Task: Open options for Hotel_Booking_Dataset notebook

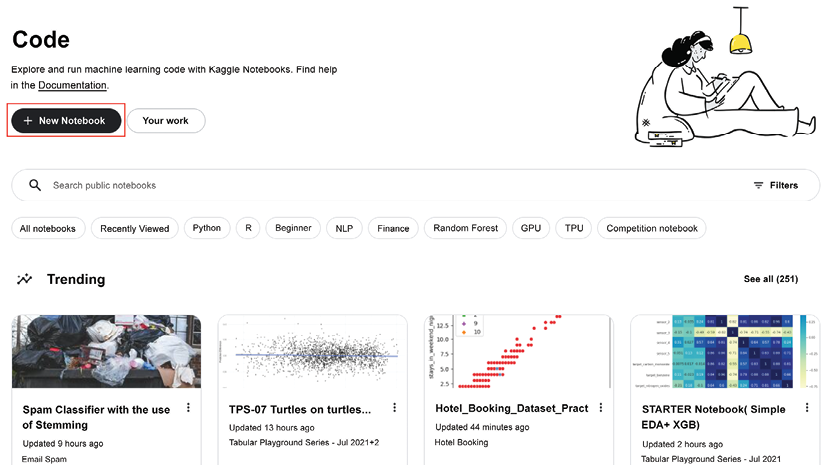Action: 601,408
